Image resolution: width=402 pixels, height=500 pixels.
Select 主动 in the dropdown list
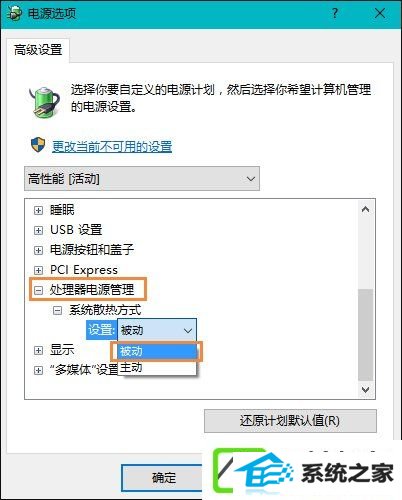[x=157, y=367]
